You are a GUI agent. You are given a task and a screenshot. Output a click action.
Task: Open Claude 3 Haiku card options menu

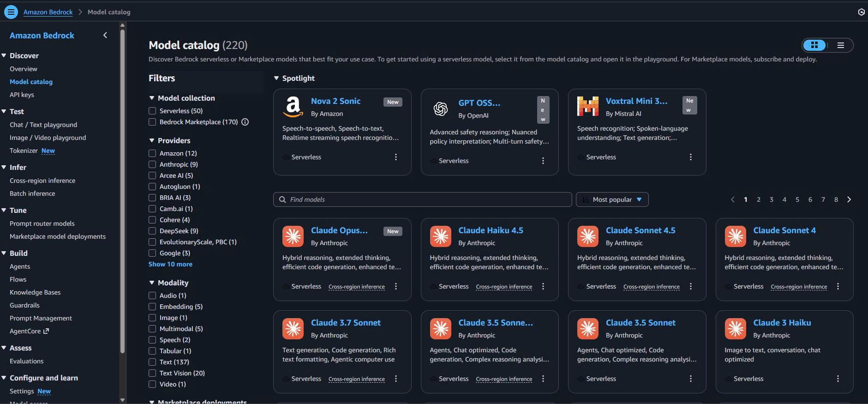point(838,379)
